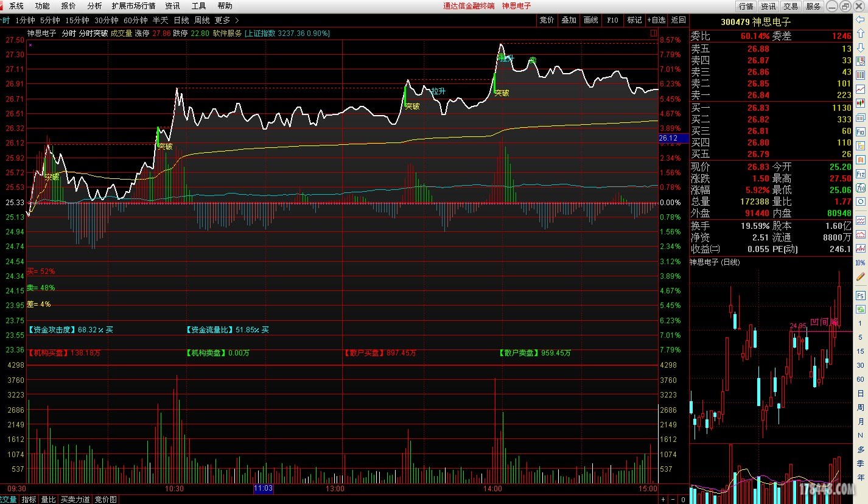Open the 交易 top-right tab
The height and width of the screenshot is (504, 868).
[x=791, y=6]
